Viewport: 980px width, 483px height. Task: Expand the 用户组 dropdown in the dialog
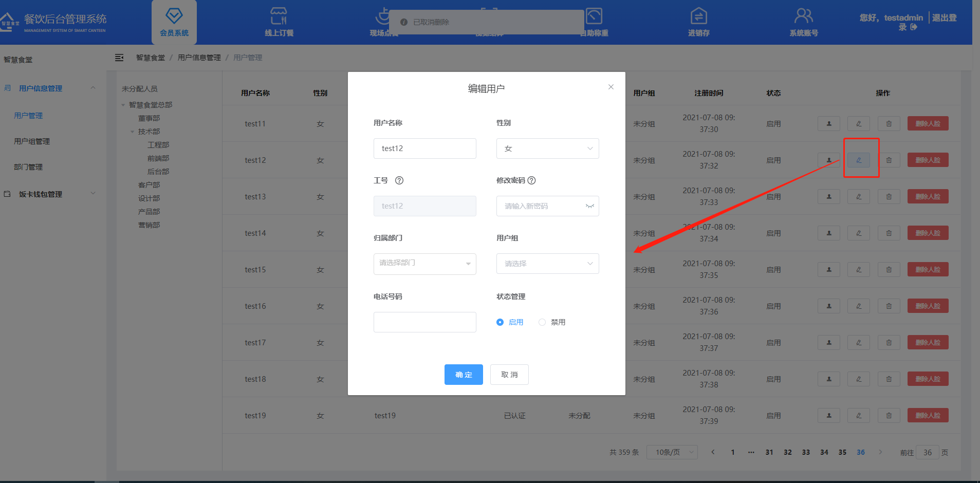[547, 264]
